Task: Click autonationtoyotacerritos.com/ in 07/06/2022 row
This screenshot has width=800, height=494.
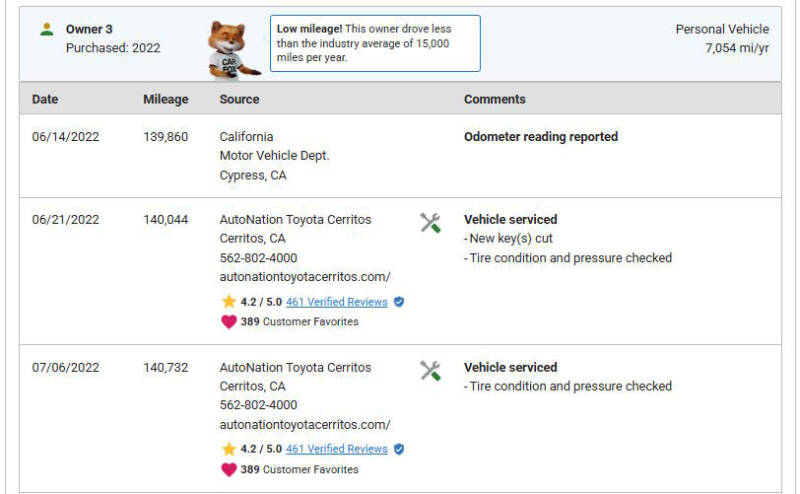Action: pyautogui.click(x=305, y=425)
